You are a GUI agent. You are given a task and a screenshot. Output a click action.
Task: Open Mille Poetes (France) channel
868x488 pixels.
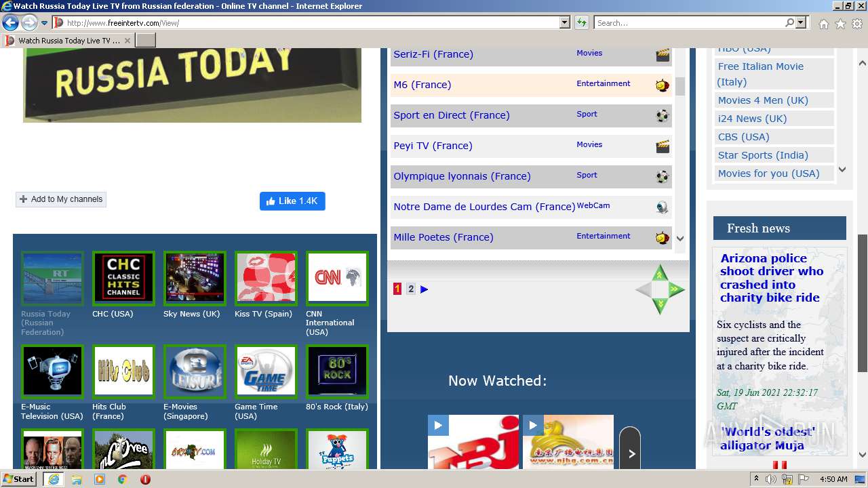point(443,237)
